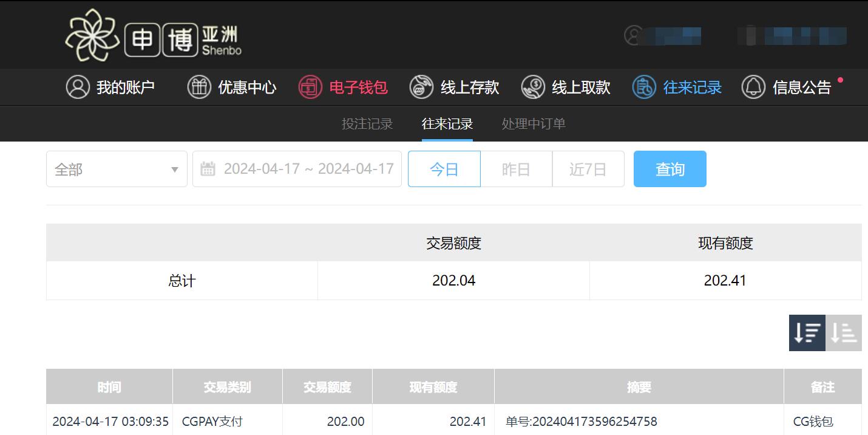
Task: Select the 昨日 date filter button
Action: point(517,169)
